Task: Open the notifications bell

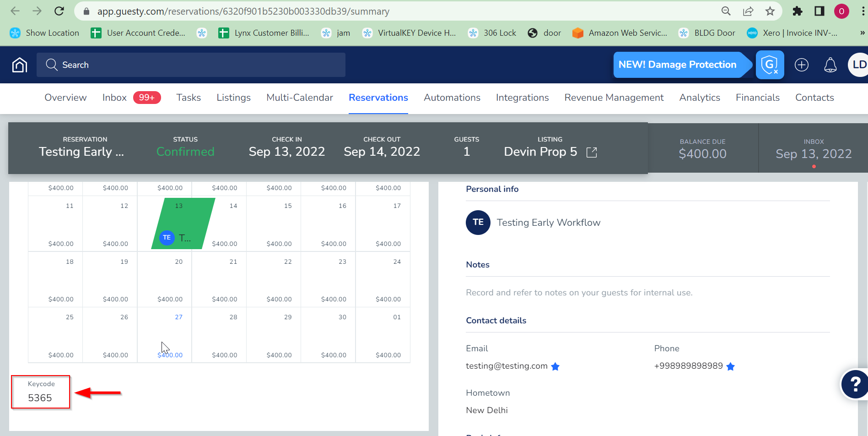Action: pyautogui.click(x=830, y=65)
